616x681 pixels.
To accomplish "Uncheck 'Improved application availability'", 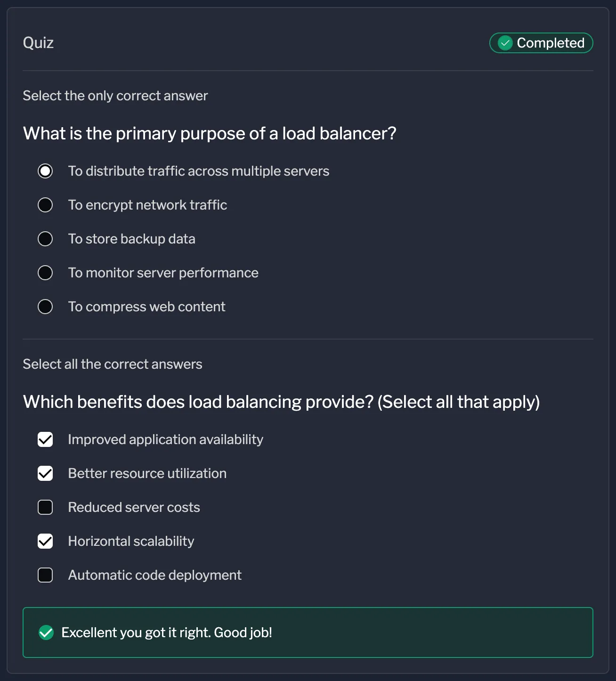I will pyautogui.click(x=45, y=439).
